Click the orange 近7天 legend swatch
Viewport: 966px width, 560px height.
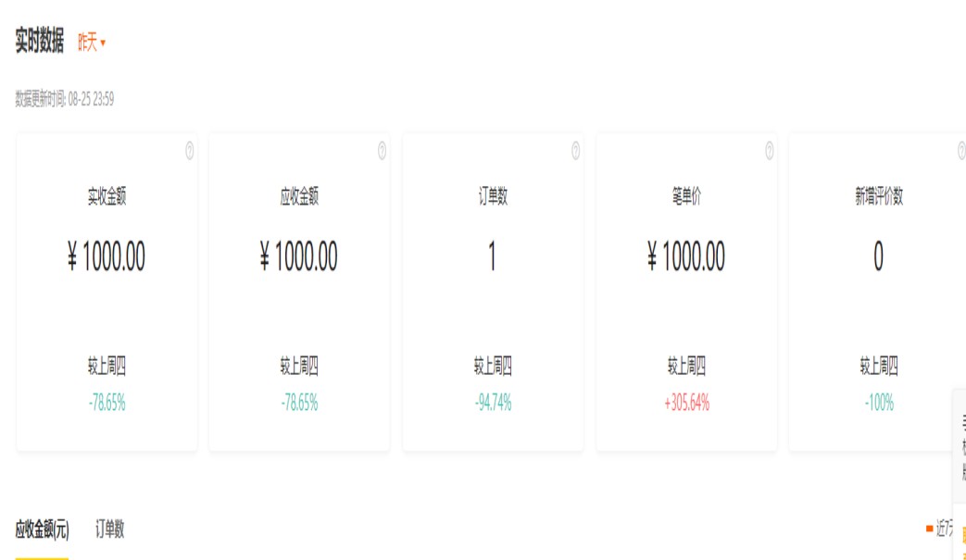tap(929, 529)
